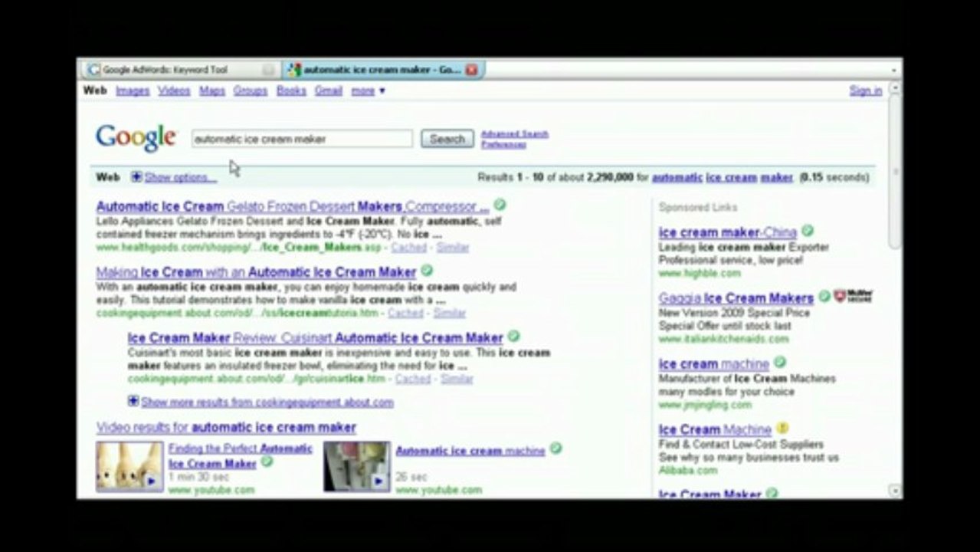Open the 'more' dropdown in Google top navigation
This screenshot has width=980, height=552.
point(368,90)
